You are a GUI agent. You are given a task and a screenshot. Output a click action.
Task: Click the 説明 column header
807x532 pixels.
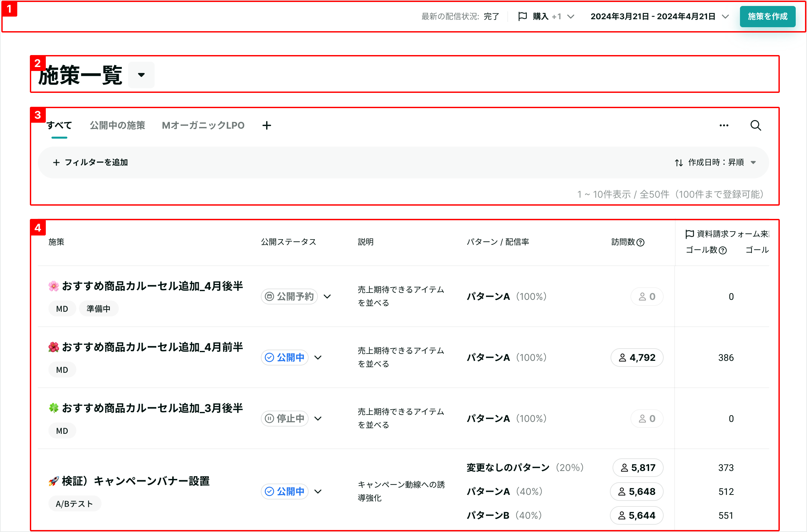click(365, 242)
